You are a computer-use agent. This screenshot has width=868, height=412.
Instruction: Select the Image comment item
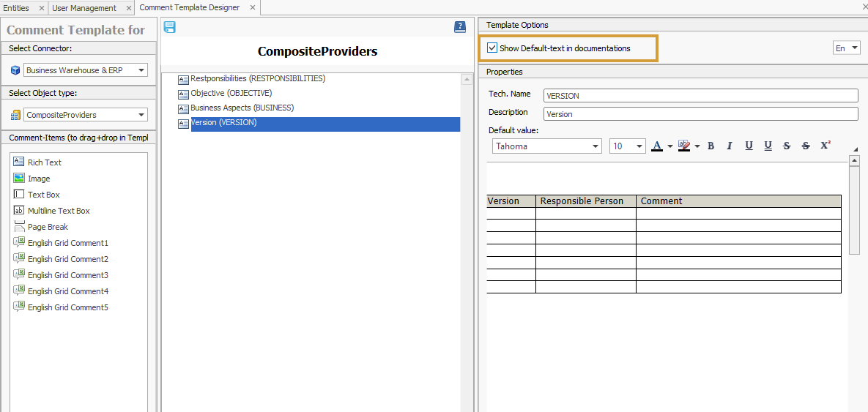(39, 179)
